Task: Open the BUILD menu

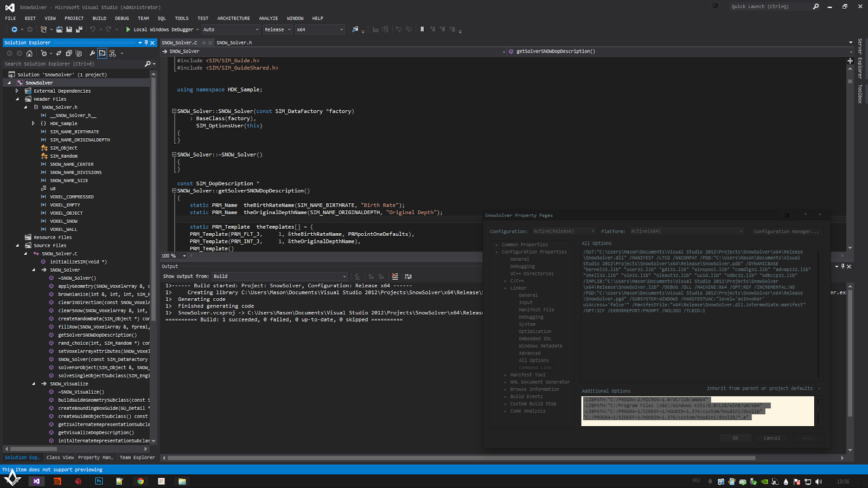Action: [99, 18]
